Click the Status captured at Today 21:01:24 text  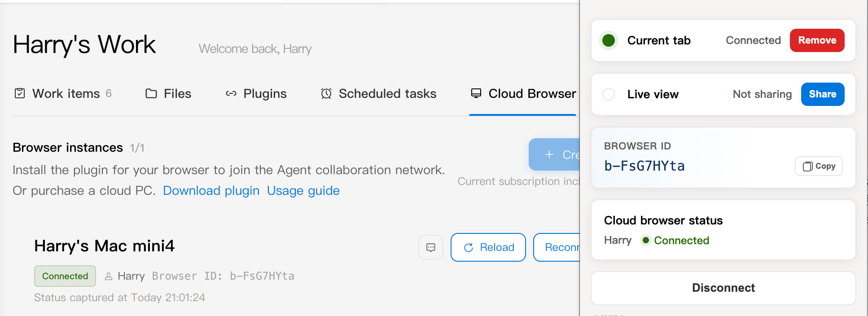[x=120, y=298]
